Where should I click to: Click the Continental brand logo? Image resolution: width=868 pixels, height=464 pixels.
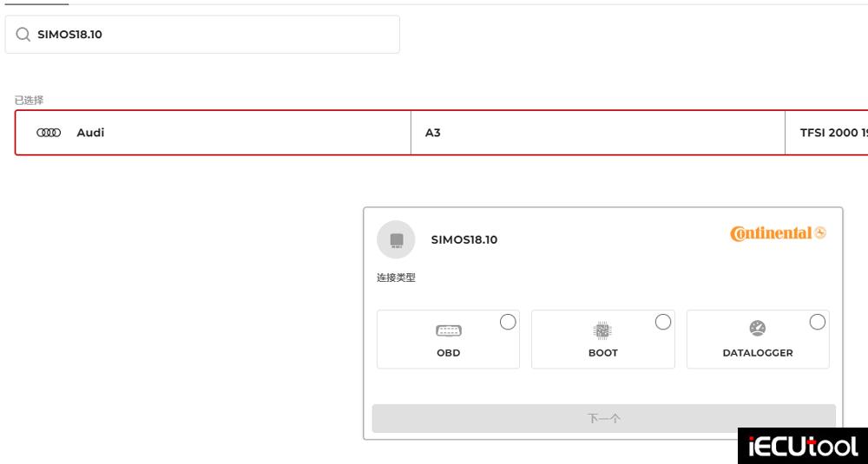(x=778, y=233)
